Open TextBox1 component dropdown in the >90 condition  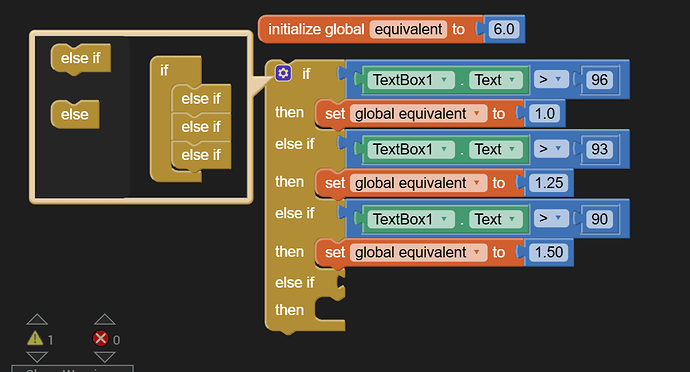pos(411,219)
